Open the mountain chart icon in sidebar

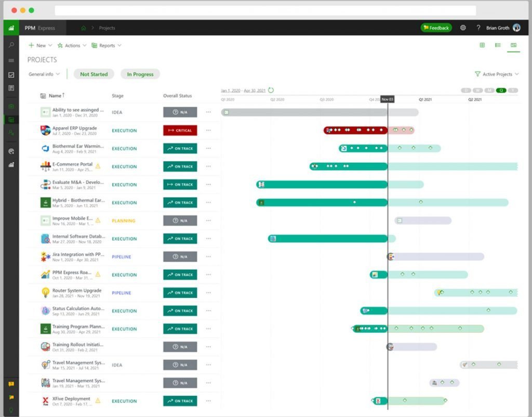(11, 165)
